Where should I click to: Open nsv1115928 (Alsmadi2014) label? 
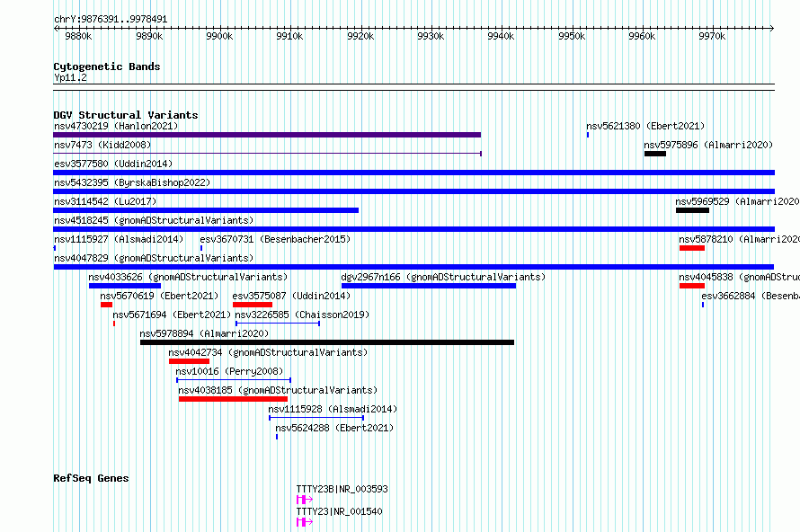click(x=333, y=409)
